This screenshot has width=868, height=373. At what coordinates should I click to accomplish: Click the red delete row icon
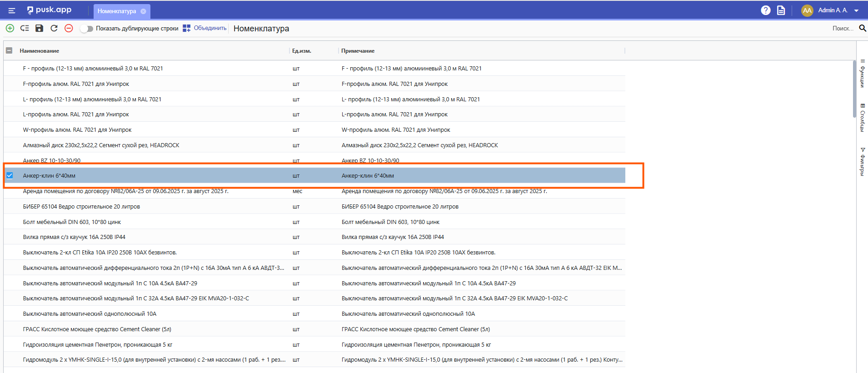tap(69, 28)
